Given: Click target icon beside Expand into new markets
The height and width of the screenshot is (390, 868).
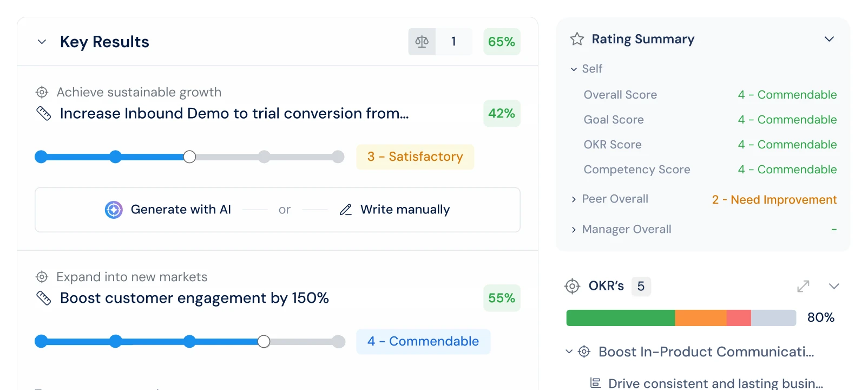Looking at the screenshot, I should tap(42, 277).
